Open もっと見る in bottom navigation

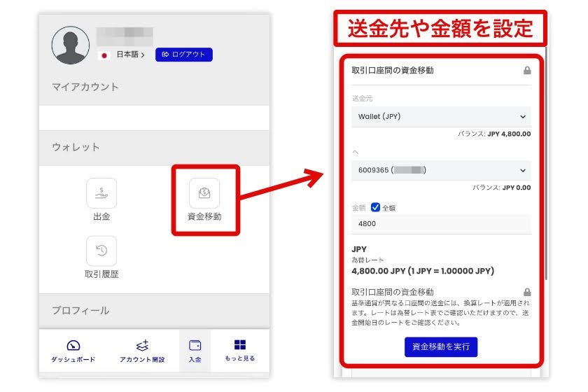click(240, 351)
